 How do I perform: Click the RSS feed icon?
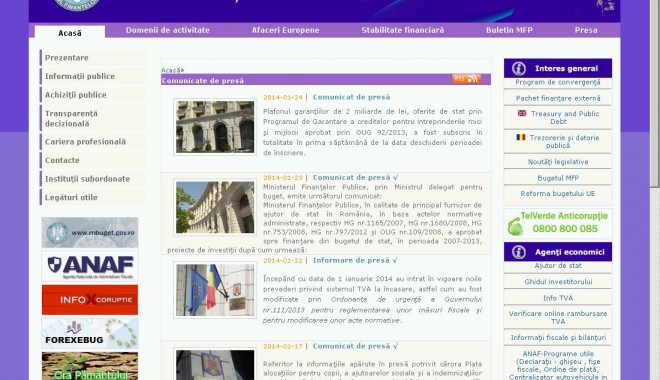466,79
